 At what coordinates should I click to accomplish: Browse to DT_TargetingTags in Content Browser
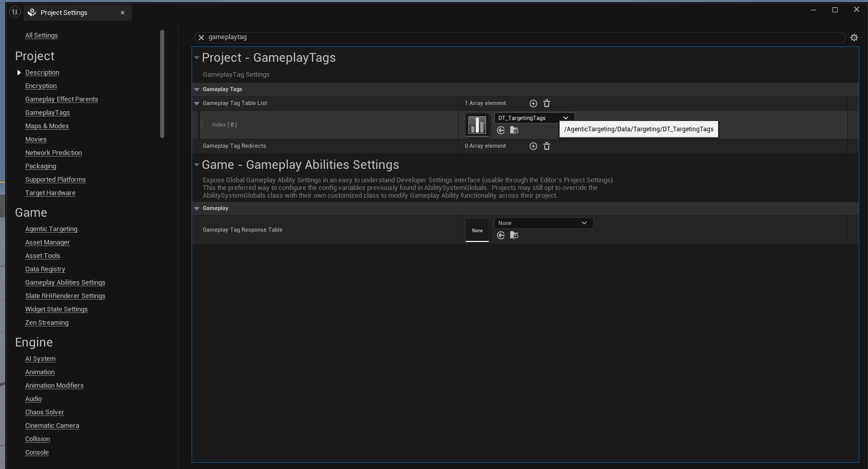click(x=514, y=130)
